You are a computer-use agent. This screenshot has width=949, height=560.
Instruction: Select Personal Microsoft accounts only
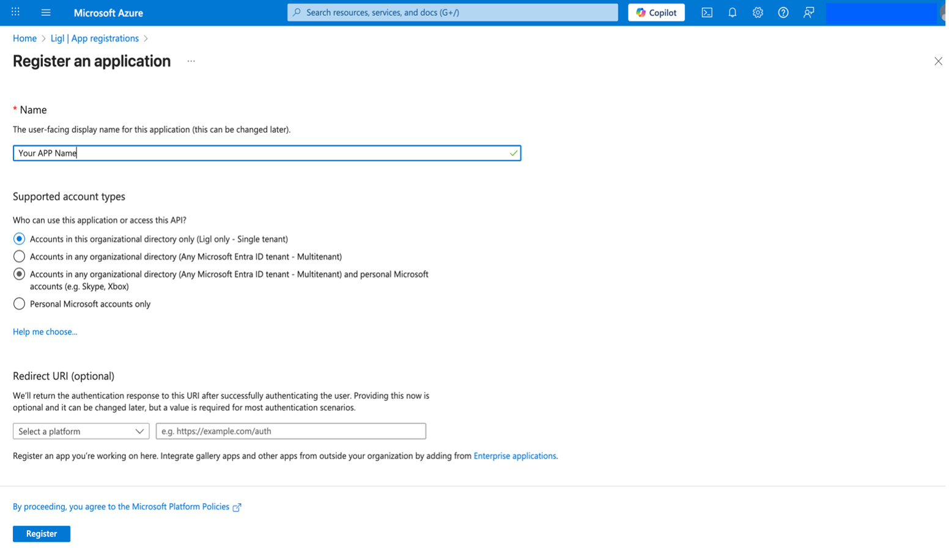[x=20, y=304]
